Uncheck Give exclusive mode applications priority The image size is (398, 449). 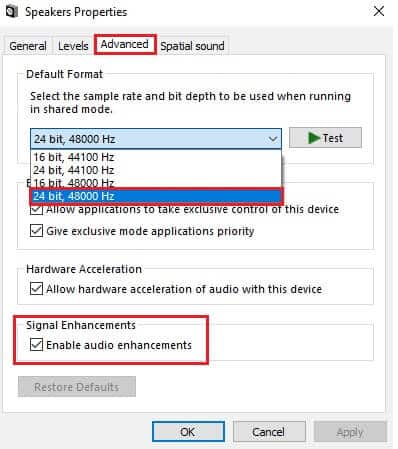point(36,231)
